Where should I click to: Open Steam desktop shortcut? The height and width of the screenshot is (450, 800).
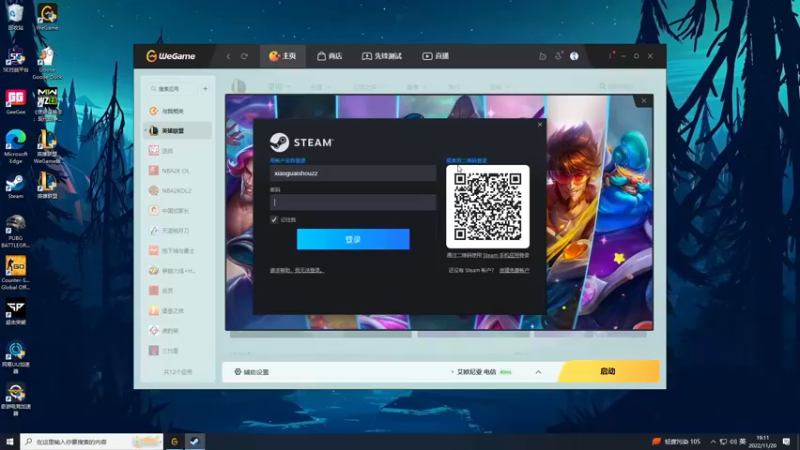coord(15,186)
